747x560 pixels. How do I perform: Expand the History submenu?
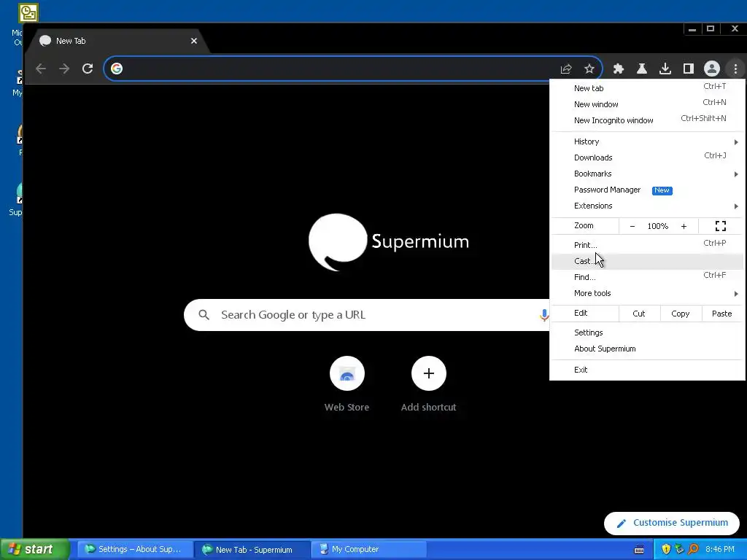[x=648, y=141]
